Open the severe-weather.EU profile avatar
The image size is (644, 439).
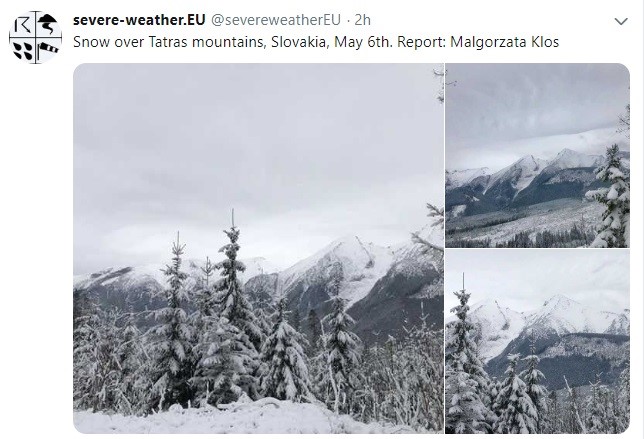[x=35, y=37]
